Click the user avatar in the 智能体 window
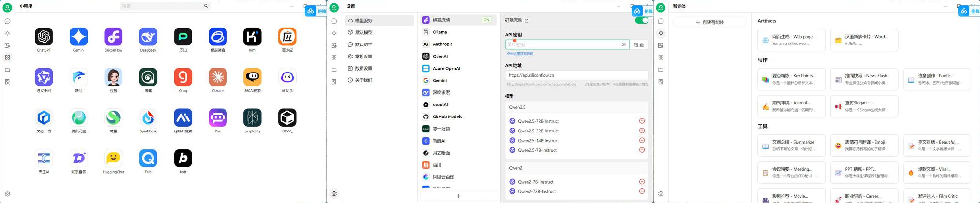The image size is (980, 203). click(x=661, y=8)
